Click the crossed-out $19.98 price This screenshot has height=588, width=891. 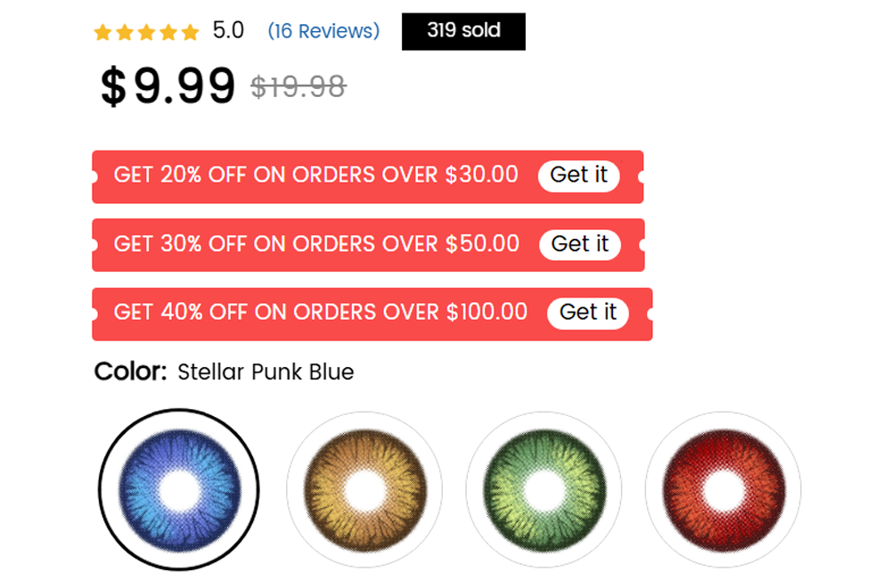pyautogui.click(x=298, y=87)
